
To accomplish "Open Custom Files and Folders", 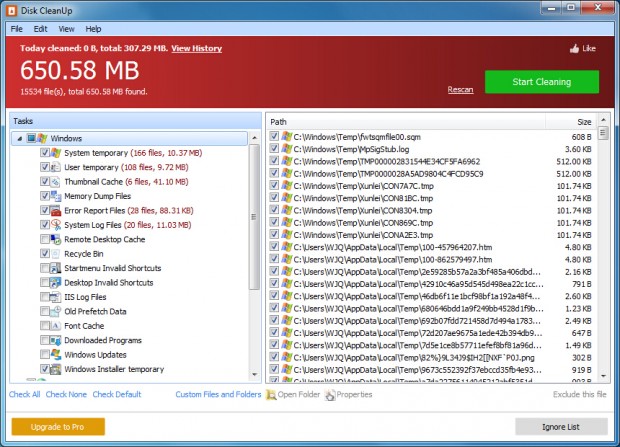I will tap(218, 394).
